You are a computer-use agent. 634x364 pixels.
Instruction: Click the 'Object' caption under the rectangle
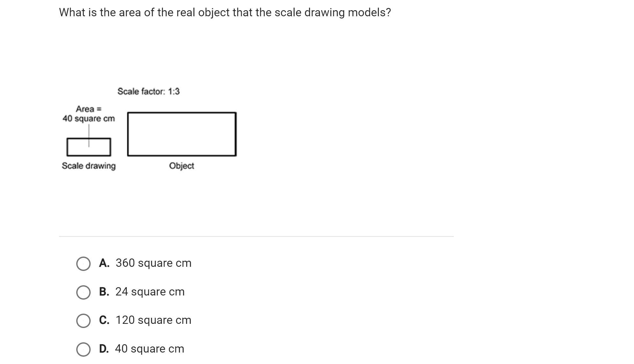(x=182, y=166)
